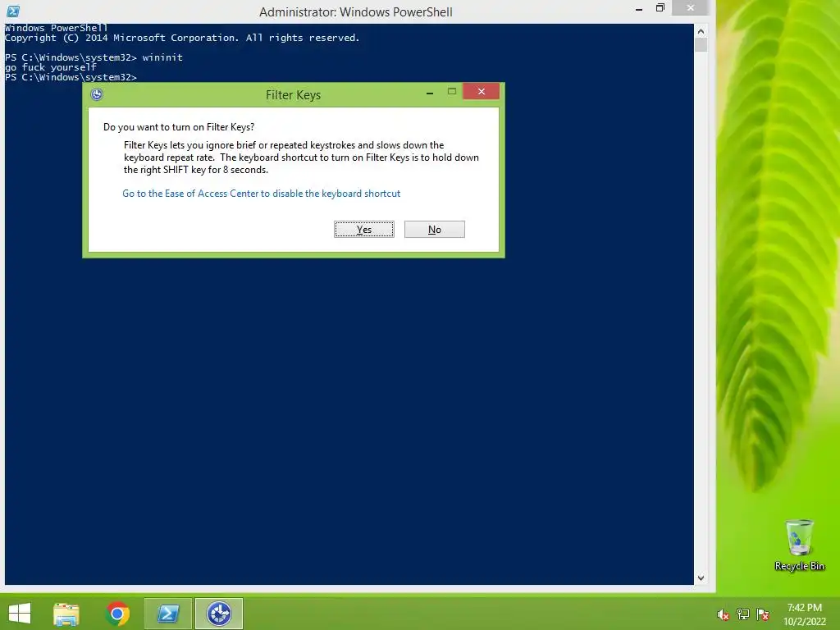This screenshot has height=630, width=840.
Task: Open the network status tray icon
Action: [742, 614]
